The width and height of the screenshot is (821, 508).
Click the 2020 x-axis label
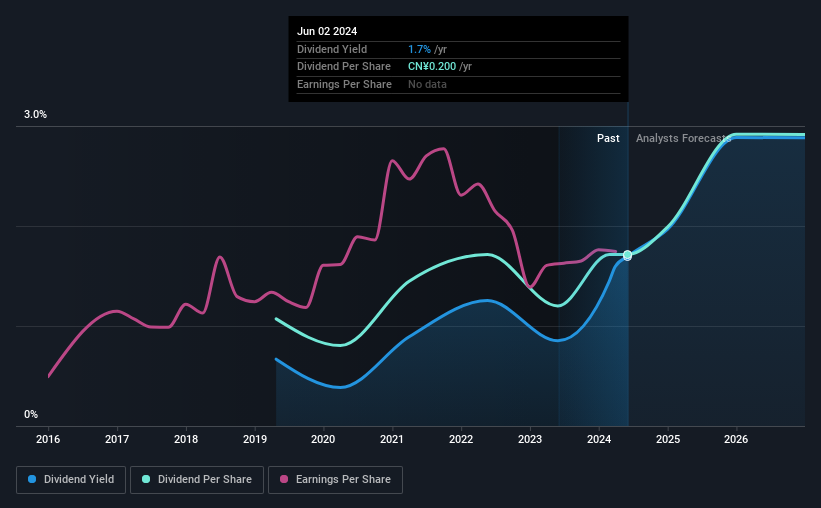tap(323, 439)
